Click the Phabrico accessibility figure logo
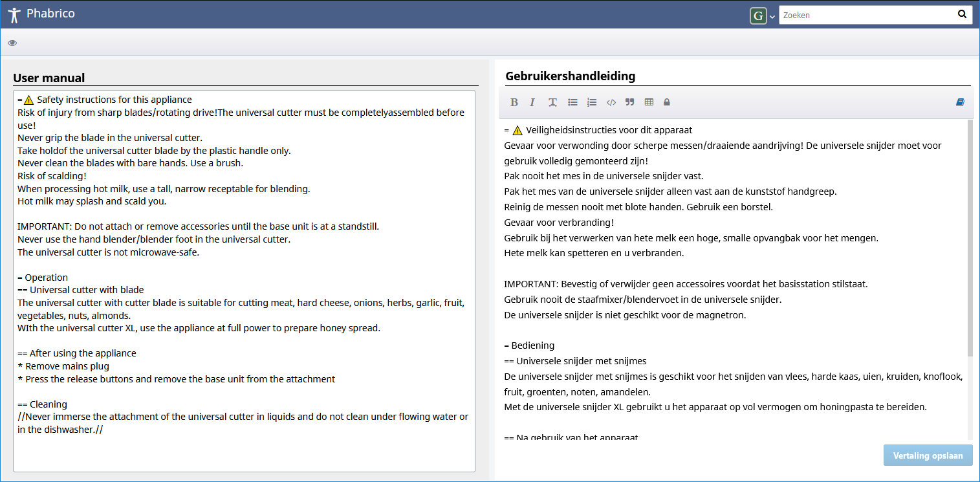 click(x=14, y=14)
